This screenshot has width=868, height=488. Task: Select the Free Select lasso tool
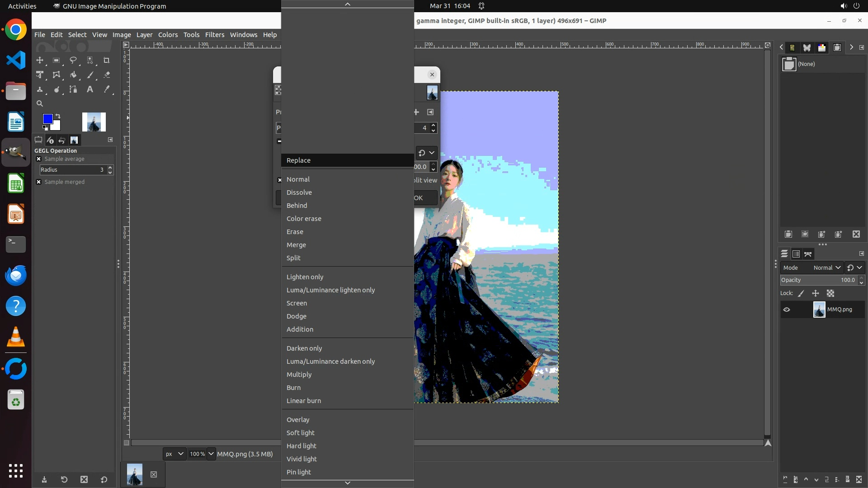[x=73, y=60]
